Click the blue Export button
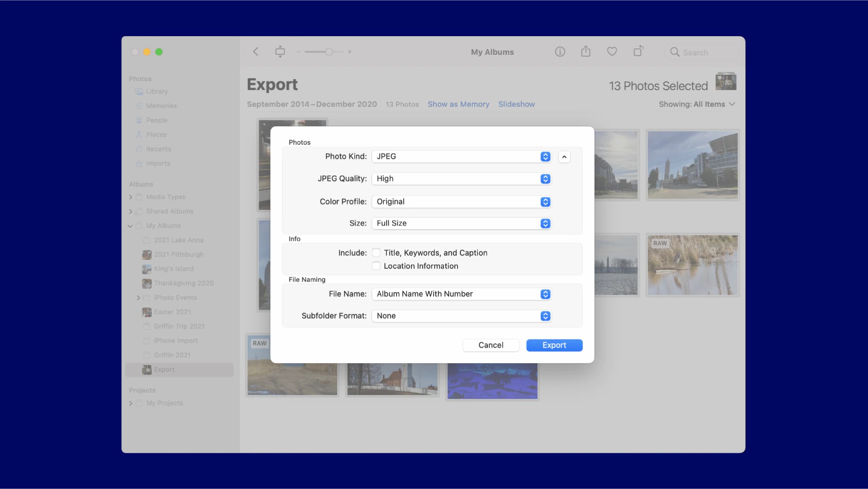This screenshot has height=489, width=868. [x=554, y=345]
